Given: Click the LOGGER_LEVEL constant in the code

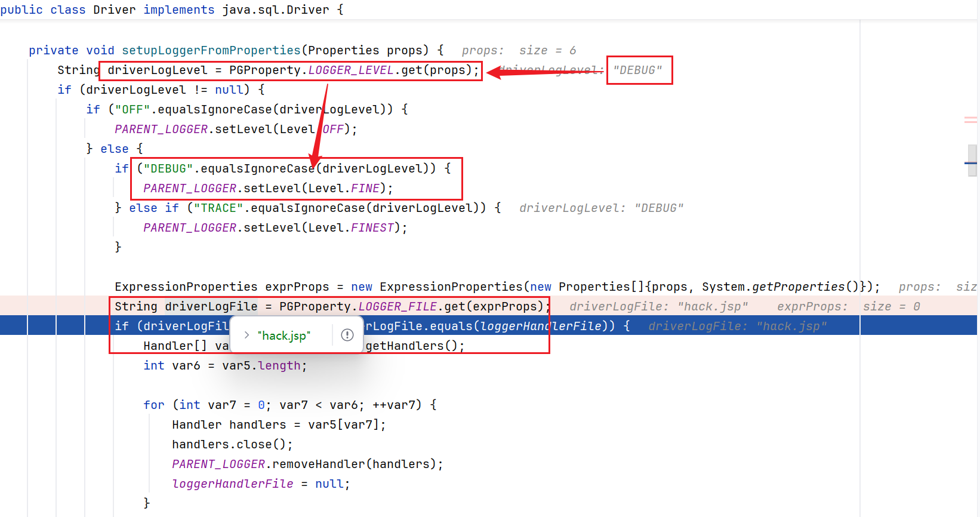Looking at the screenshot, I should pyautogui.click(x=351, y=70).
